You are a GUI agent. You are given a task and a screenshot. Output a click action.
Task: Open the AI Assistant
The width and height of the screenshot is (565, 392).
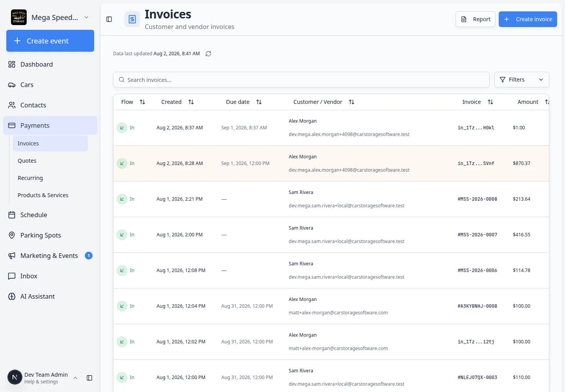(x=50, y=296)
